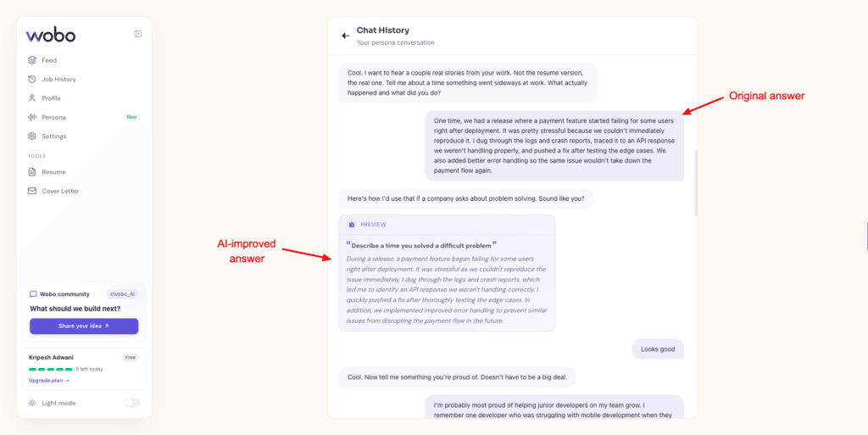868x435 pixels.
Task: Go back using Chat History arrow
Action: 346,36
